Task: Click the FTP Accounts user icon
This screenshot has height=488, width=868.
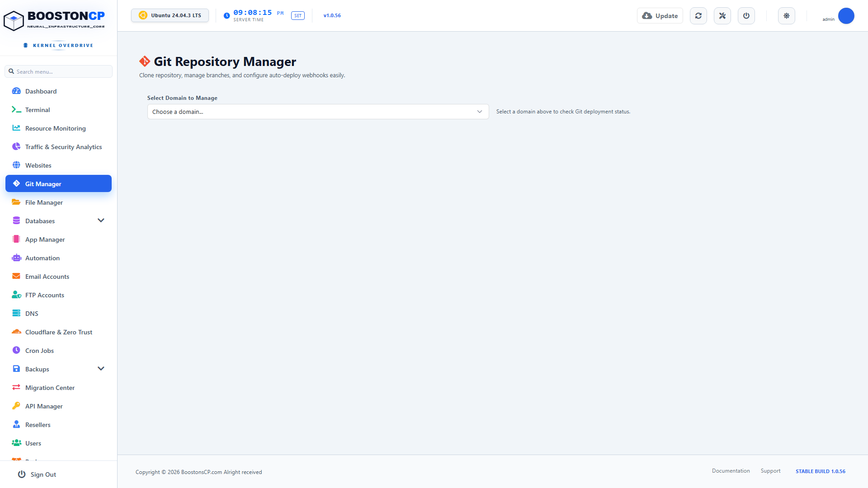Action: tap(16, 295)
